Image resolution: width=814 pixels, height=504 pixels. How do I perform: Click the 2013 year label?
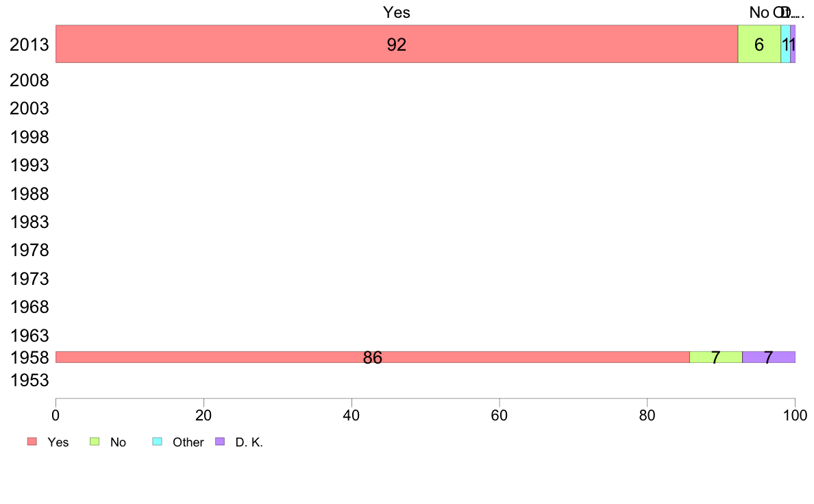(x=29, y=45)
